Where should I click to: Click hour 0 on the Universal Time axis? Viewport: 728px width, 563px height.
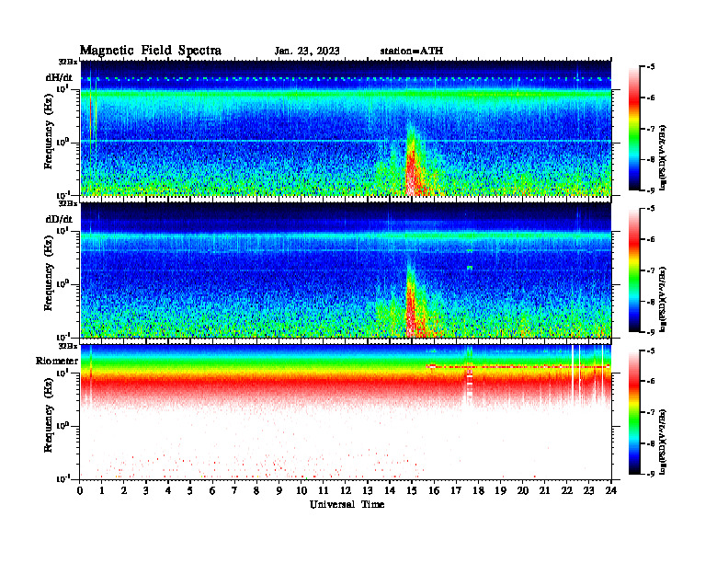[80, 490]
